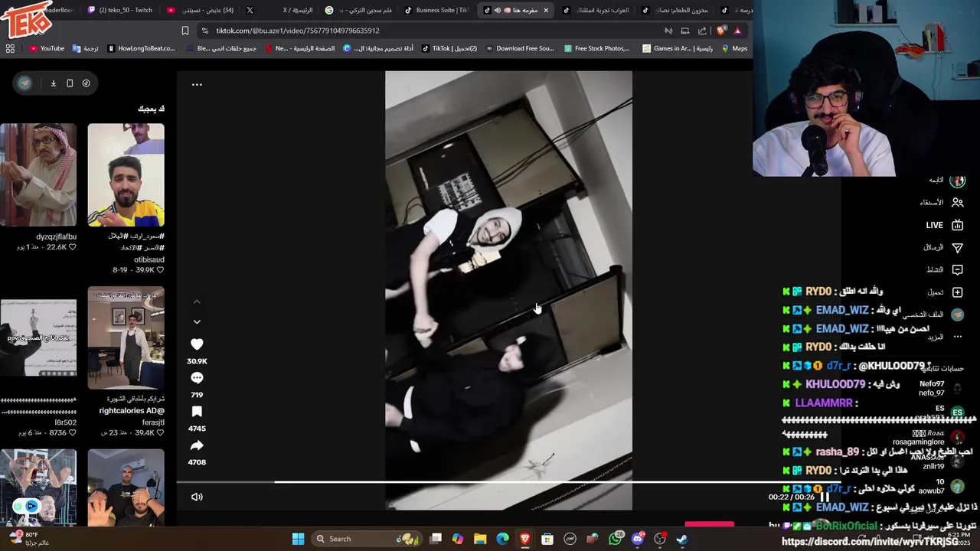Open Microsoft Store from the taskbar
This screenshot has width=980, height=551.
(547, 539)
